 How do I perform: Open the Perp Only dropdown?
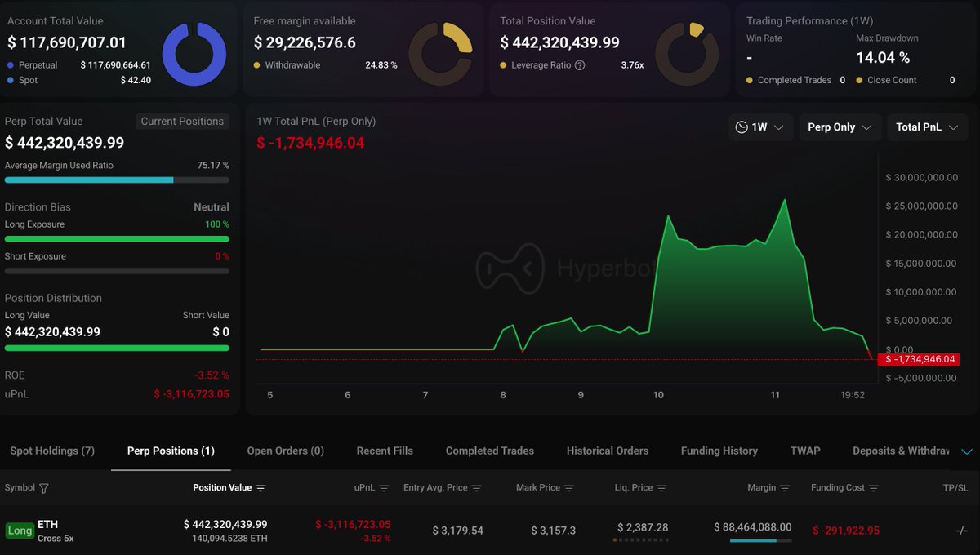click(x=840, y=127)
